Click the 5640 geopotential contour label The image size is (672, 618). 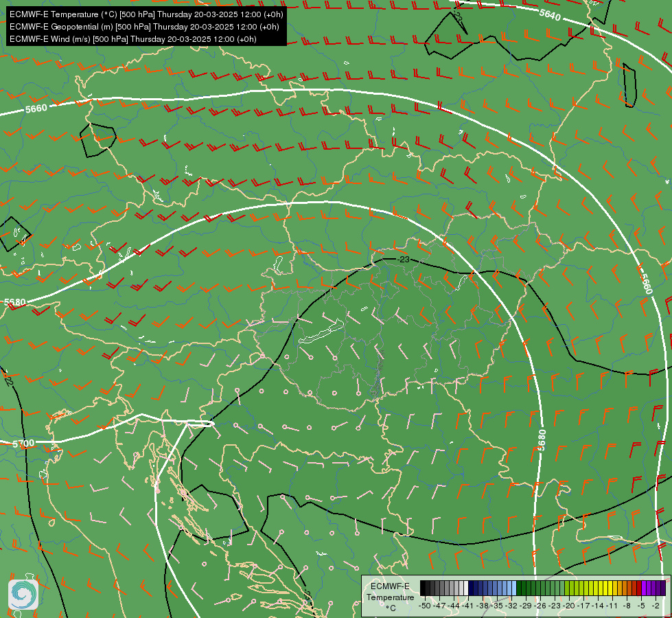point(550,14)
